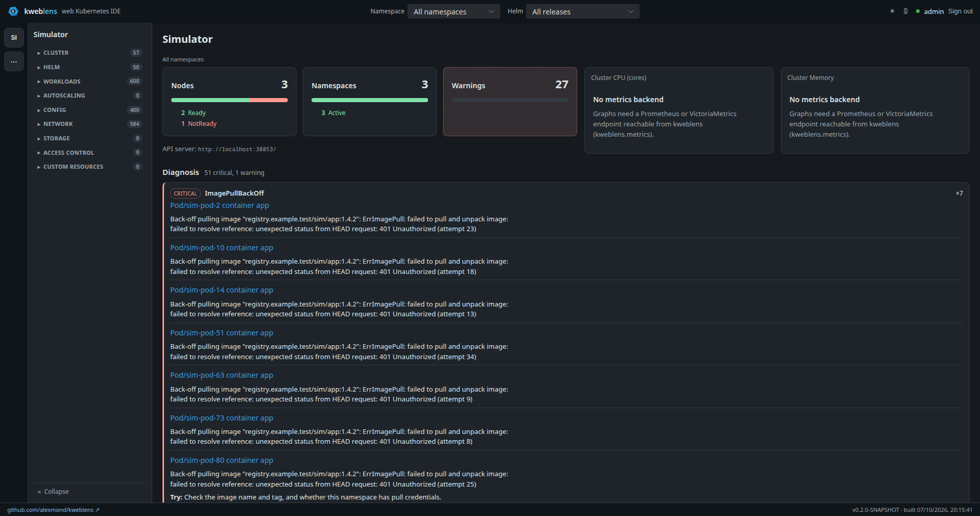Open the Namespace dropdown
The height and width of the screenshot is (516, 980).
tap(454, 11)
